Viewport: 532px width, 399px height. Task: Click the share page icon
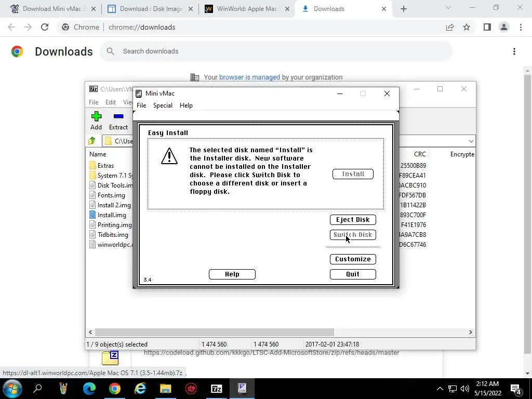(x=450, y=27)
